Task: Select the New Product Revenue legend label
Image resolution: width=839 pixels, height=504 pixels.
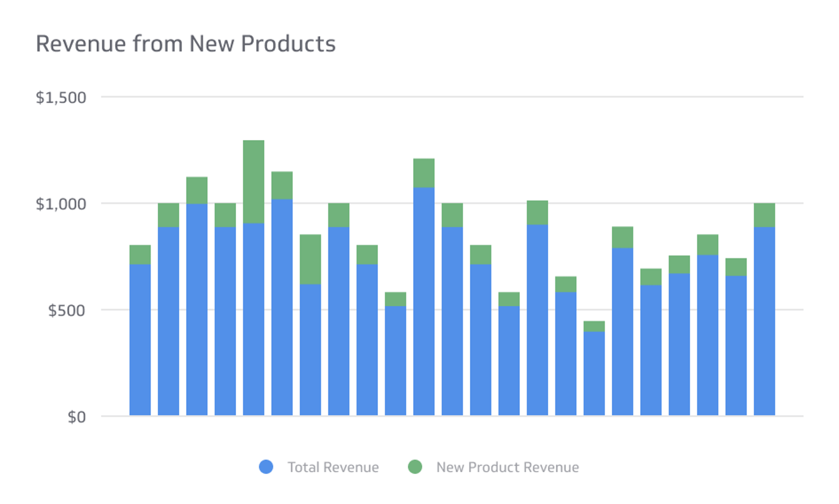Action: (508, 467)
